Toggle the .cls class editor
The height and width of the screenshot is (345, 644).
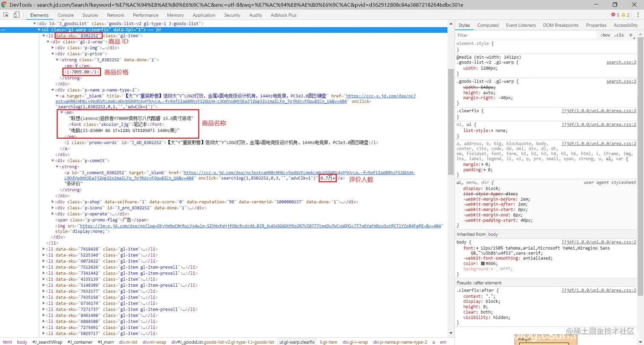click(619, 35)
